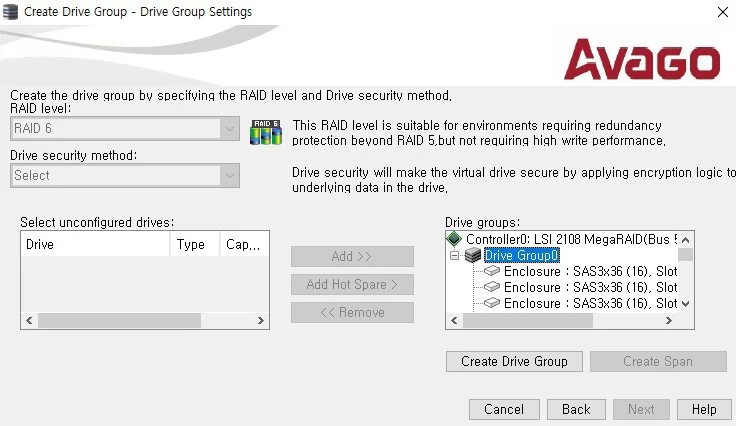Screen dimensions: 736x426
Task: Click the Drive column header
Action: pyautogui.click(x=95, y=244)
